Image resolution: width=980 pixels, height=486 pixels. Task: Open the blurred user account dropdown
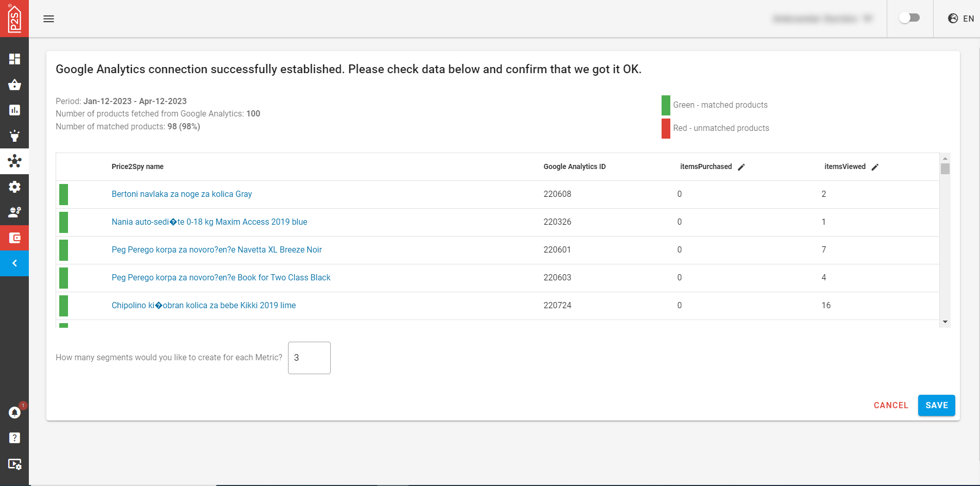pyautogui.click(x=822, y=19)
